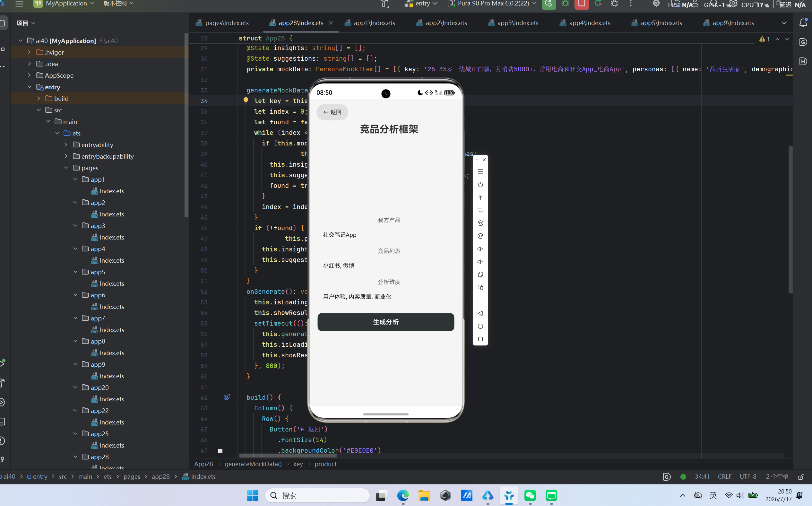Collapse the pages folder
The width and height of the screenshot is (812, 506).
pos(66,168)
